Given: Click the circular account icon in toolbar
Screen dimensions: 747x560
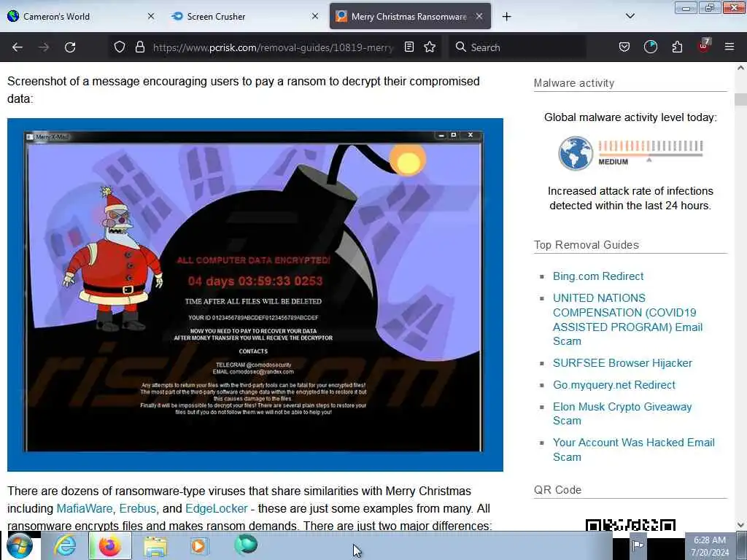Looking at the screenshot, I should [x=650, y=47].
